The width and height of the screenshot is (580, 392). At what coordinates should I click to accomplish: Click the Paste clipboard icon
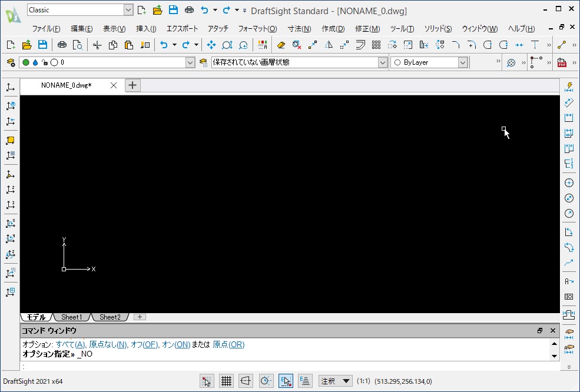[129, 45]
